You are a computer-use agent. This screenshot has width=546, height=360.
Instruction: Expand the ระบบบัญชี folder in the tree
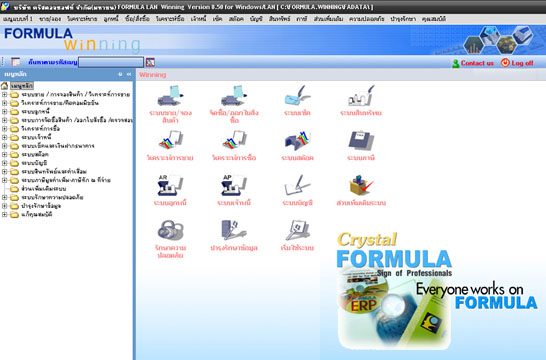pyautogui.click(x=5, y=163)
